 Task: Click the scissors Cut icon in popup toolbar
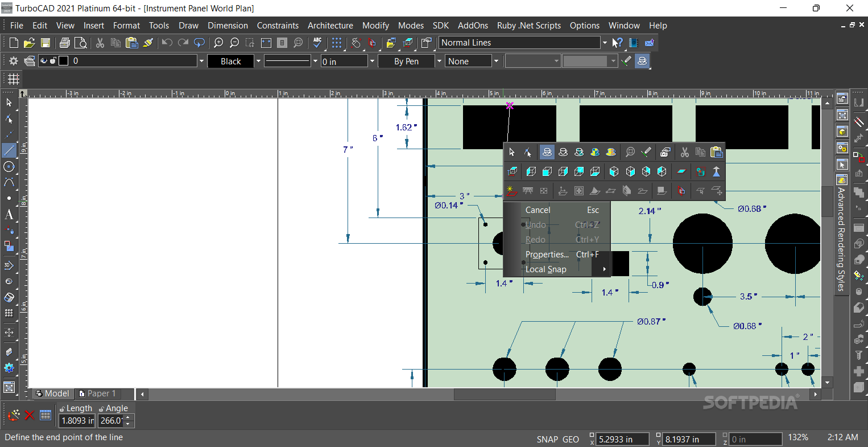685,152
